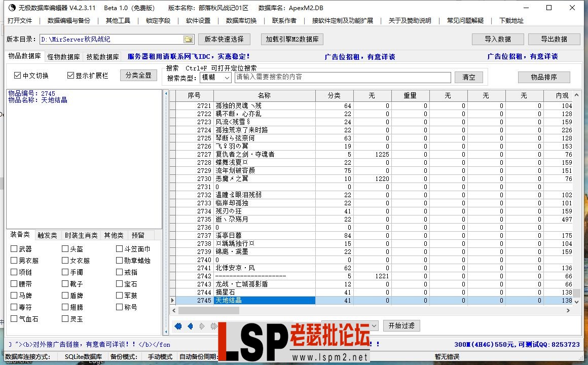Tick the 腰带 checkbox
Viewport: 588px width, 365px height.
click(x=14, y=283)
